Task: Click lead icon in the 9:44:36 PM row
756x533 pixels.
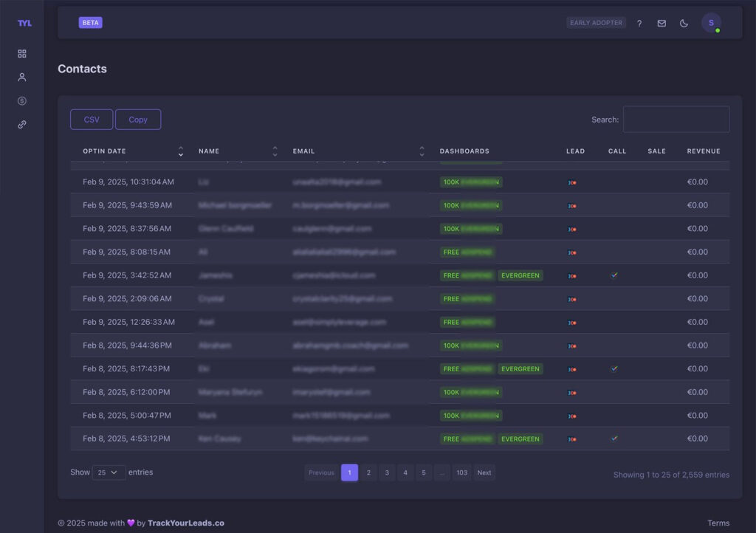Action: click(x=572, y=346)
